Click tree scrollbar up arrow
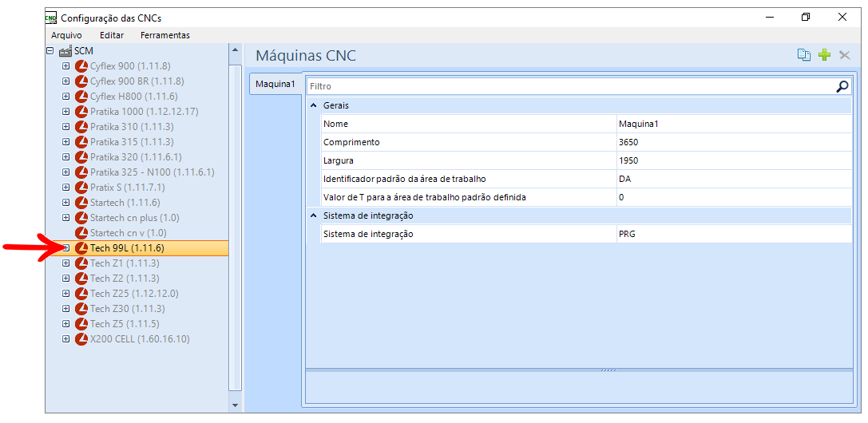The image size is (868, 423). click(x=236, y=50)
